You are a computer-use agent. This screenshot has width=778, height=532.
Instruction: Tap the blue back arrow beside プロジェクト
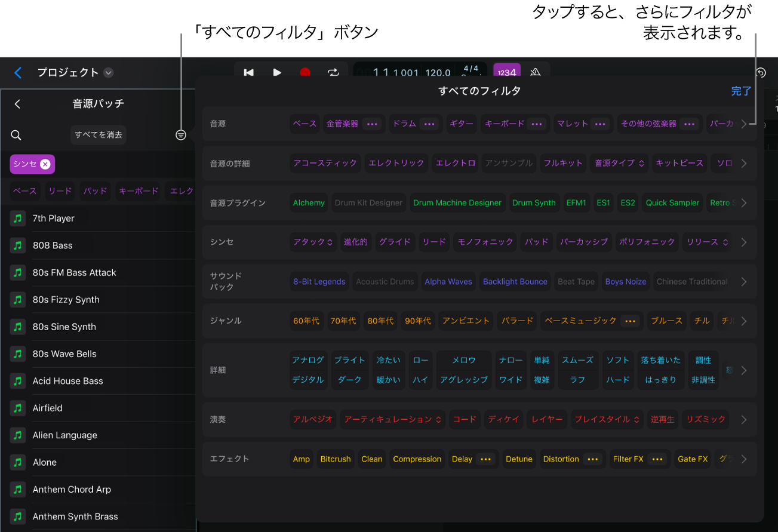click(x=18, y=73)
